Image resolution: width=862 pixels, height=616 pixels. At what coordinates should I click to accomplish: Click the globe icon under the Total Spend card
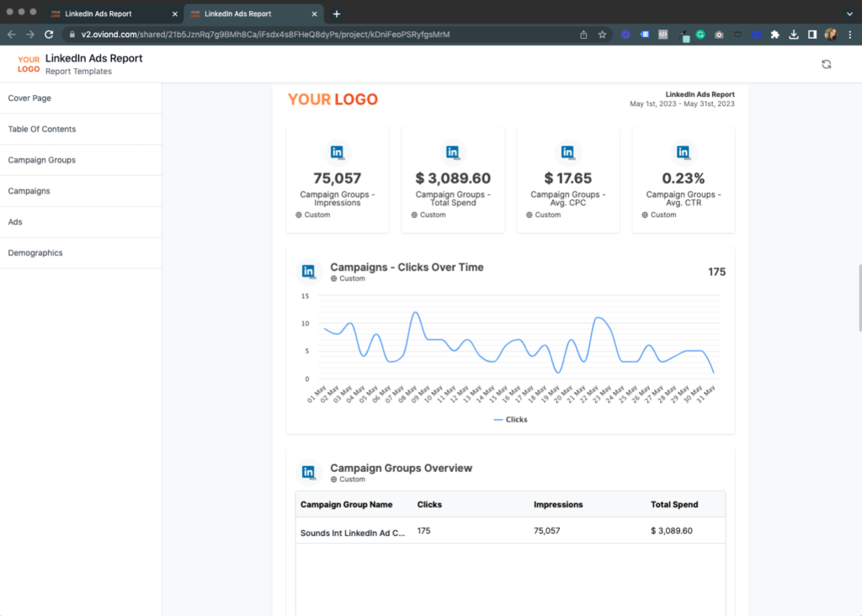(414, 215)
